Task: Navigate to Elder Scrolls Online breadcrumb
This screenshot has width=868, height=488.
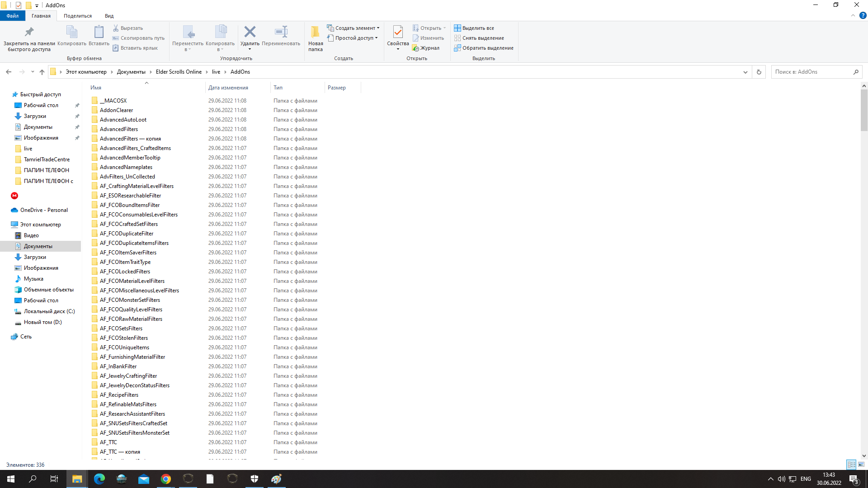Action: [179, 72]
